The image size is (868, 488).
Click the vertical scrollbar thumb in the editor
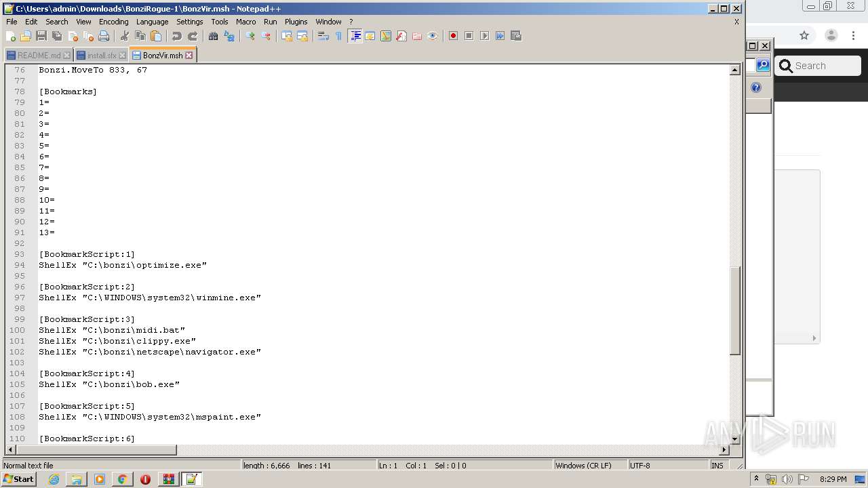734,310
